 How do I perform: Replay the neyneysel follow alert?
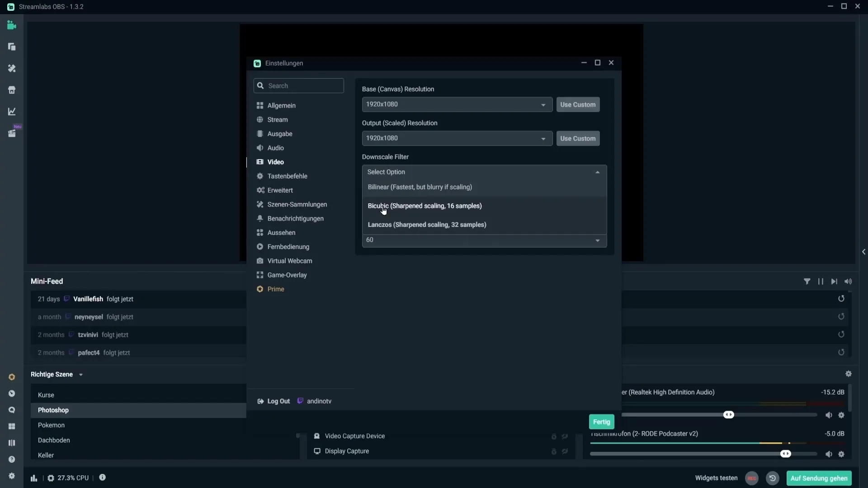click(x=841, y=317)
